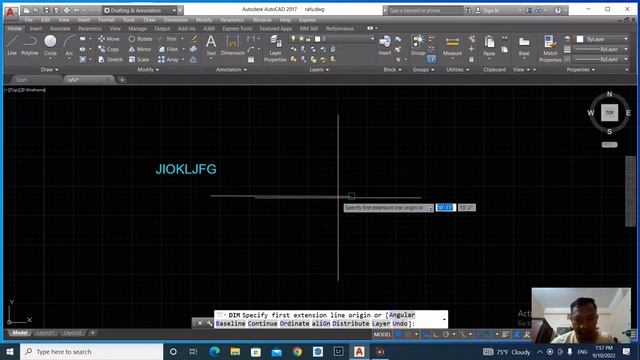Click the Measure utility
Viewport: 640px width, 360px height.
coord(452,46)
